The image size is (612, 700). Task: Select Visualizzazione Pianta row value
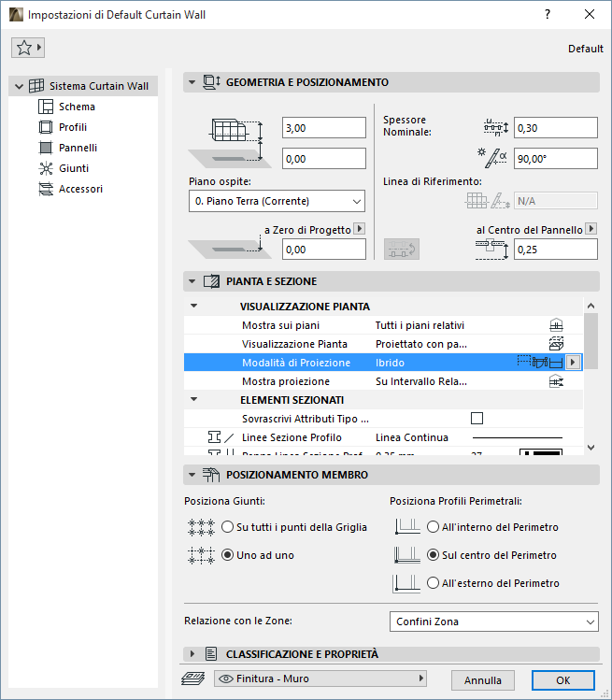421,344
